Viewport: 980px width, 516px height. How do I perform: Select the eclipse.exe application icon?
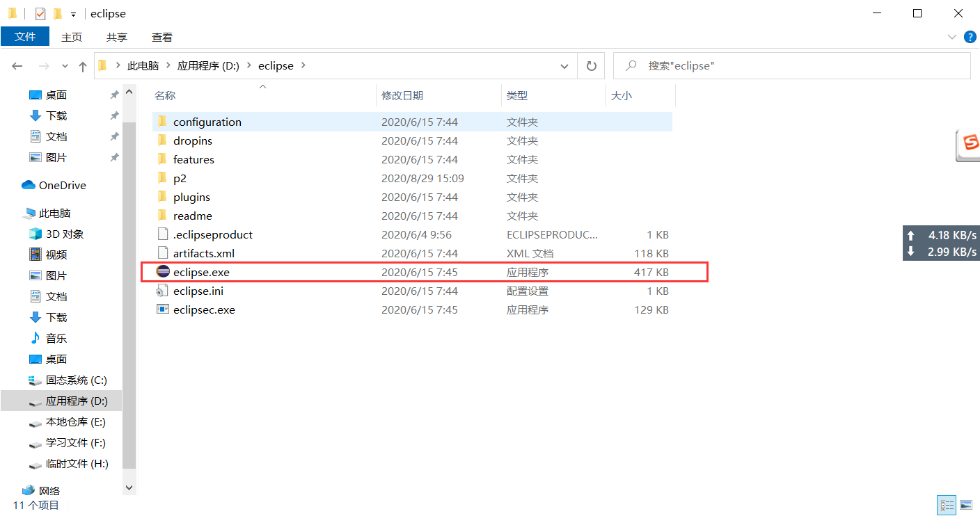(162, 272)
